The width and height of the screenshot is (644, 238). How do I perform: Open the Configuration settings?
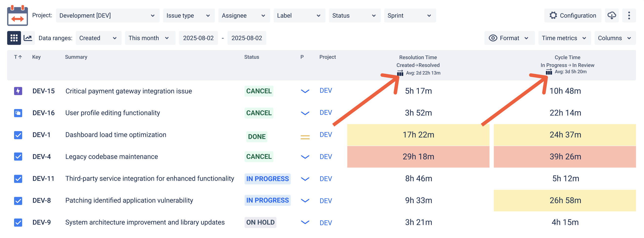click(573, 16)
